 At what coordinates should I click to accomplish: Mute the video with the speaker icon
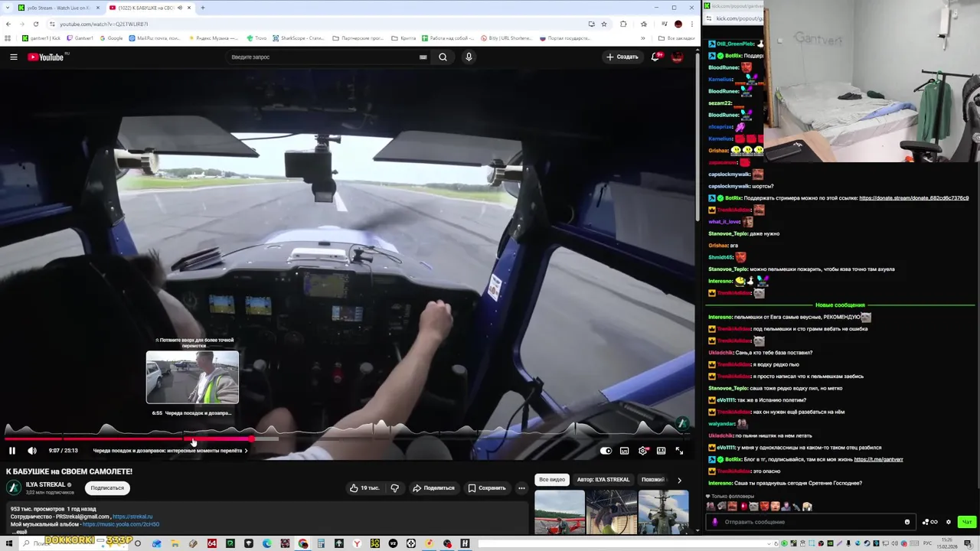pyautogui.click(x=32, y=451)
